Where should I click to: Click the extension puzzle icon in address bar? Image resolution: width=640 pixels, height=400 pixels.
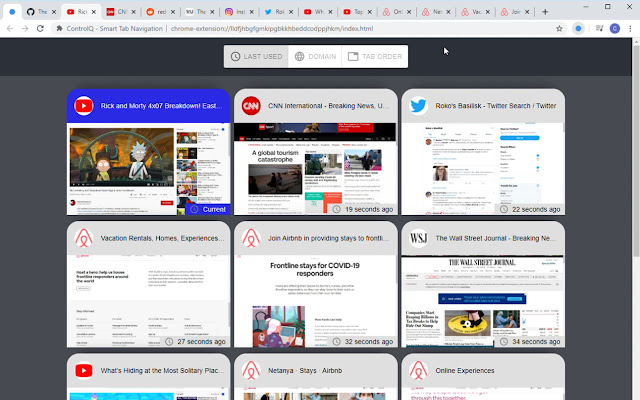[60, 29]
